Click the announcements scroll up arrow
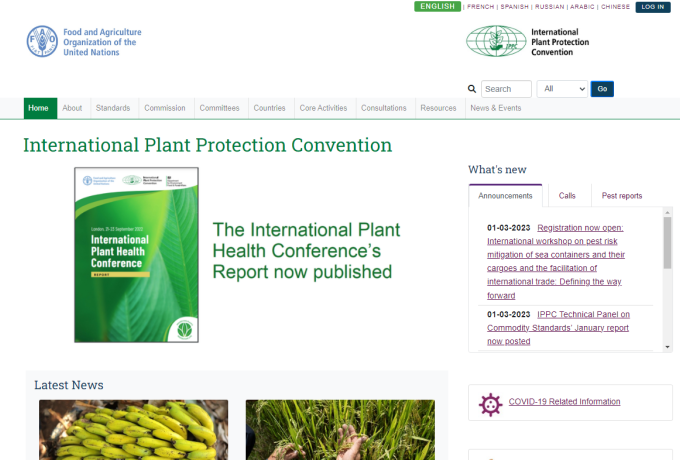This screenshot has width=680, height=460. click(667, 212)
